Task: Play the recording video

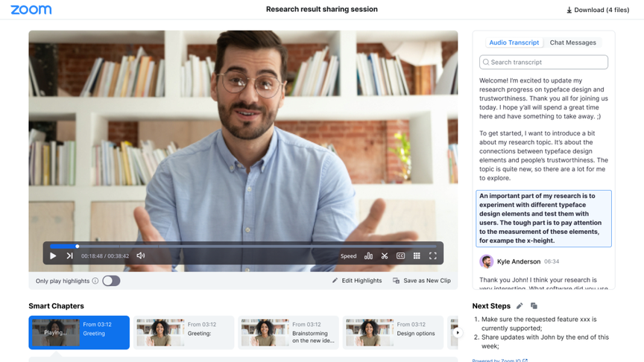Action: click(x=53, y=255)
